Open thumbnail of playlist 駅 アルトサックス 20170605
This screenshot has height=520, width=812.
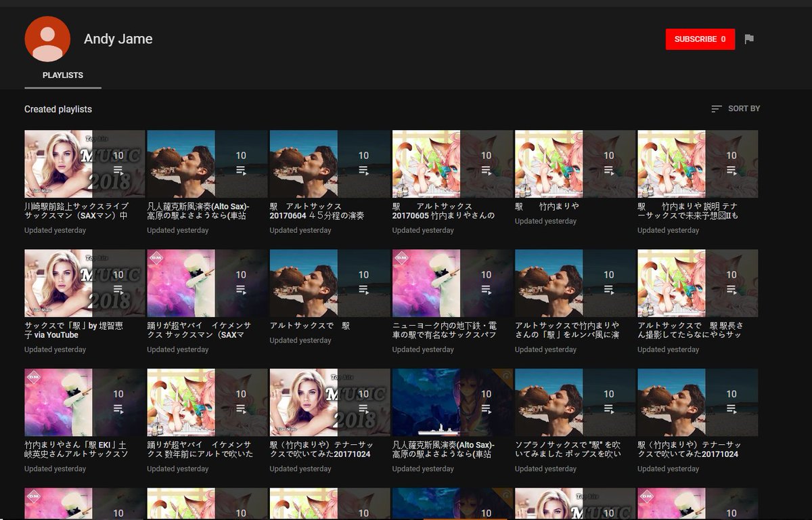pos(453,164)
